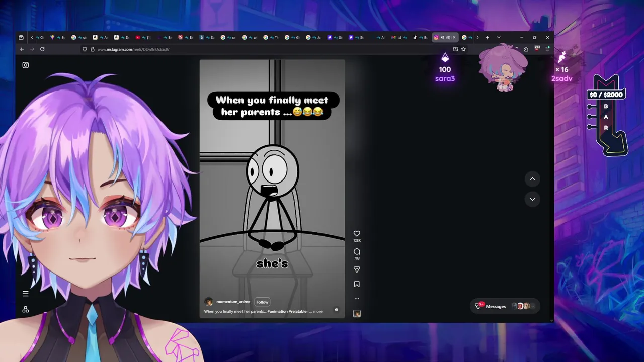Share the reel via the paper plane icon
Image resolution: width=644 pixels, height=362 pixels.
pos(357,269)
